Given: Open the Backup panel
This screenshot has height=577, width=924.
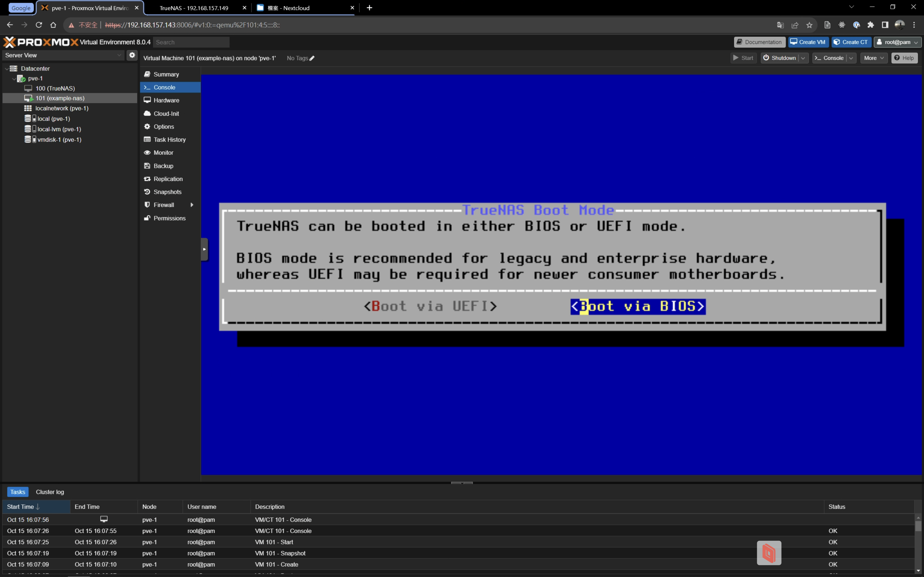Looking at the screenshot, I should [x=163, y=166].
